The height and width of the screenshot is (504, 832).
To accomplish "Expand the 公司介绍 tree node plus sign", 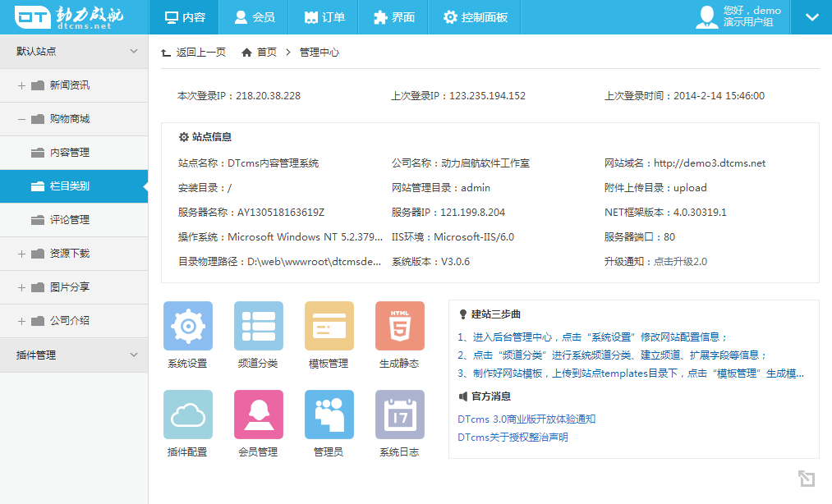I will coord(21,322).
